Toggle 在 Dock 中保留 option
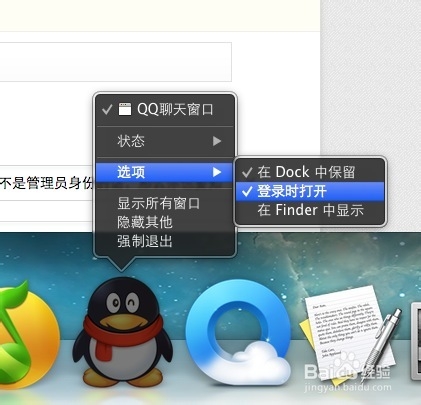Image resolution: width=421 pixels, height=405 pixels. [x=310, y=172]
